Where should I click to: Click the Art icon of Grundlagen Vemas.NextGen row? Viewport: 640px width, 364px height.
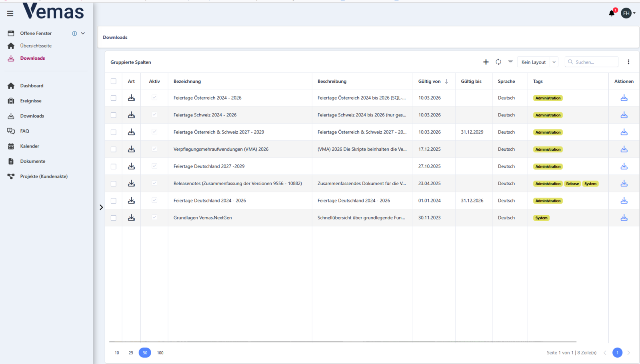pyautogui.click(x=131, y=218)
